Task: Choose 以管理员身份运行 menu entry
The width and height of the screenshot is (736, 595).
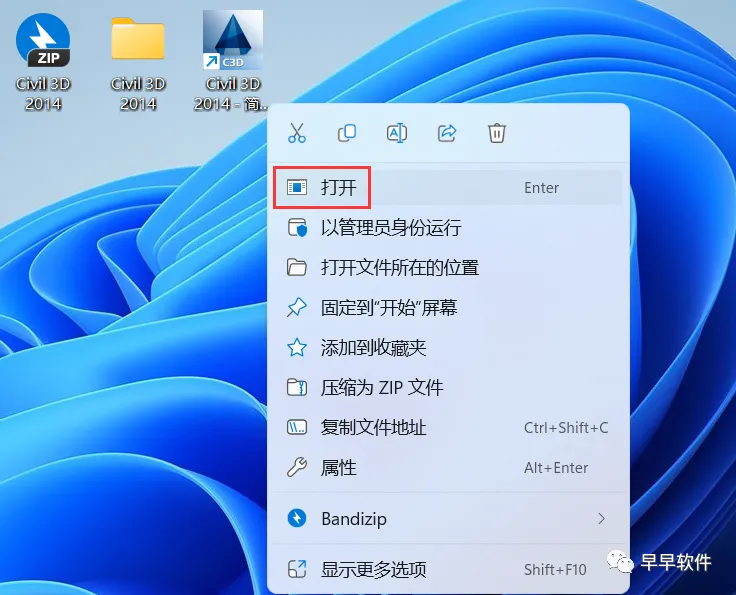Action: 447,228
